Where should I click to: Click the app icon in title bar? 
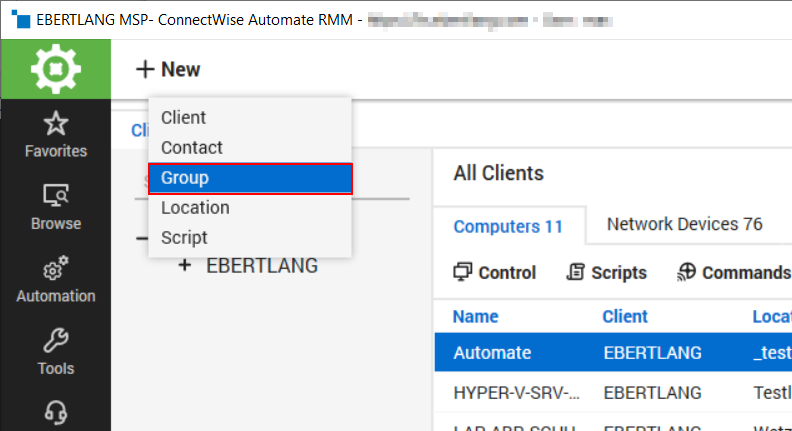click(x=21, y=19)
